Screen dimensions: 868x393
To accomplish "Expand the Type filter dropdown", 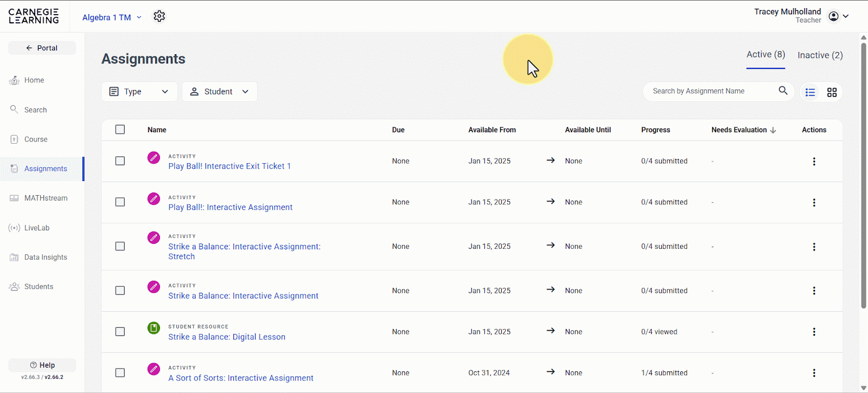I will point(139,92).
